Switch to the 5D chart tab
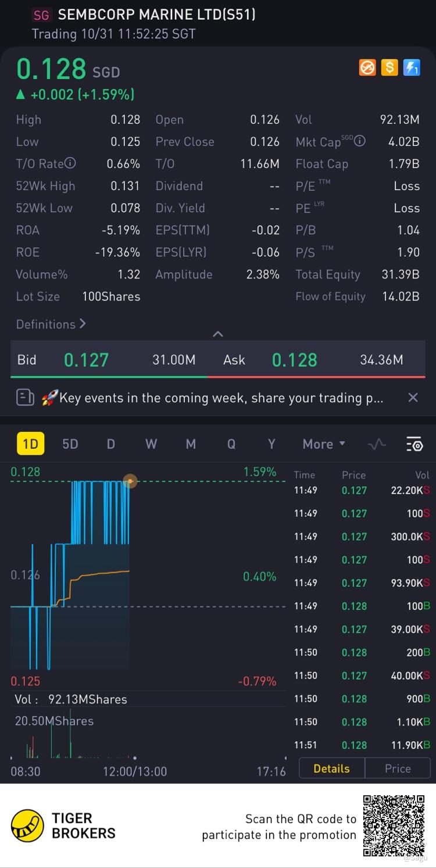This screenshot has width=436, height=868. 70,444
